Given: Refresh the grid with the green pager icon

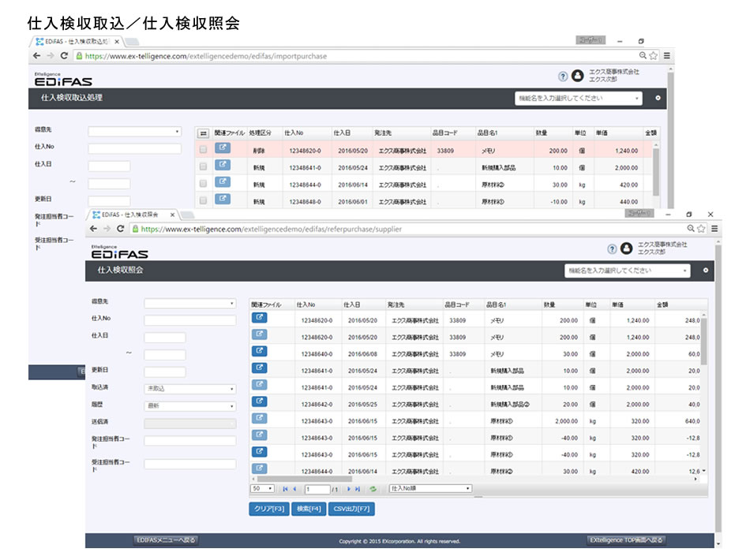Looking at the screenshot, I should pos(373,489).
